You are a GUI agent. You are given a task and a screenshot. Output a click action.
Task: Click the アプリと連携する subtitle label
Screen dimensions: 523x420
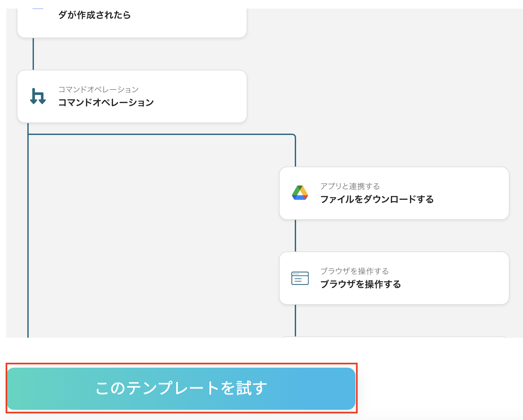click(350, 186)
